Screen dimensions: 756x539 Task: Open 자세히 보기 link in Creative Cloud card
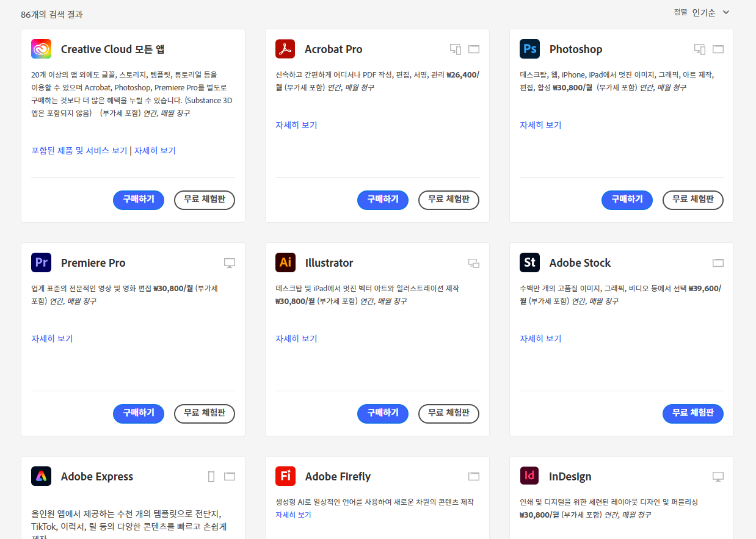[155, 151]
